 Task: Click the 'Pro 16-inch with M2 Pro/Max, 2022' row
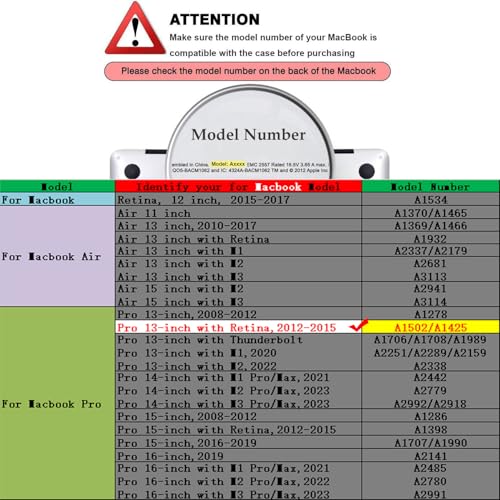click(238, 481)
